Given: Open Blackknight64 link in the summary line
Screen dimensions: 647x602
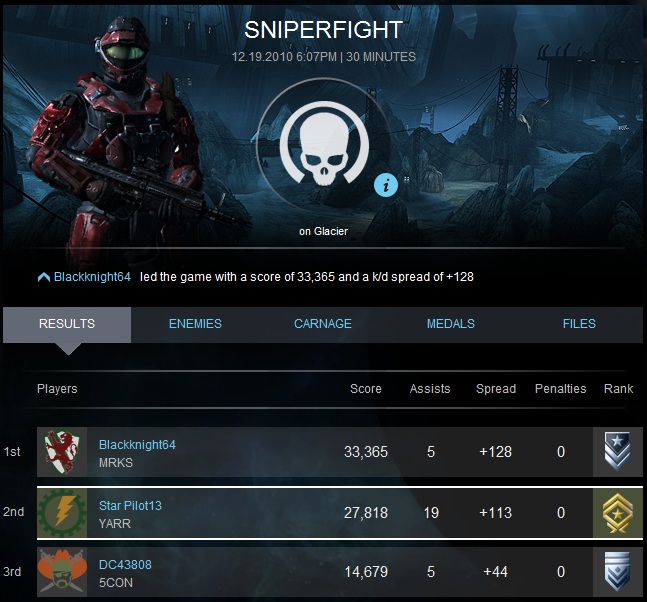Looking at the screenshot, I should (x=92, y=277).
